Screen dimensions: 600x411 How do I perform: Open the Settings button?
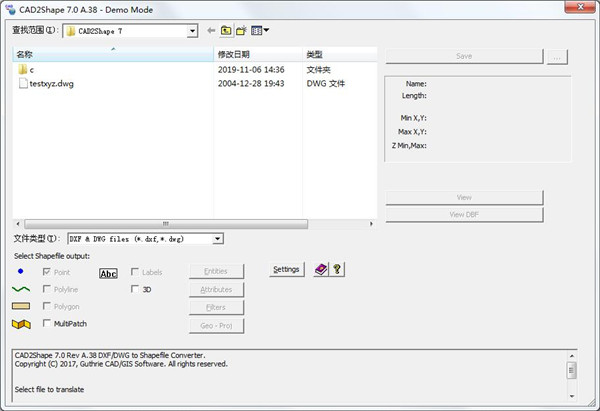287,269
